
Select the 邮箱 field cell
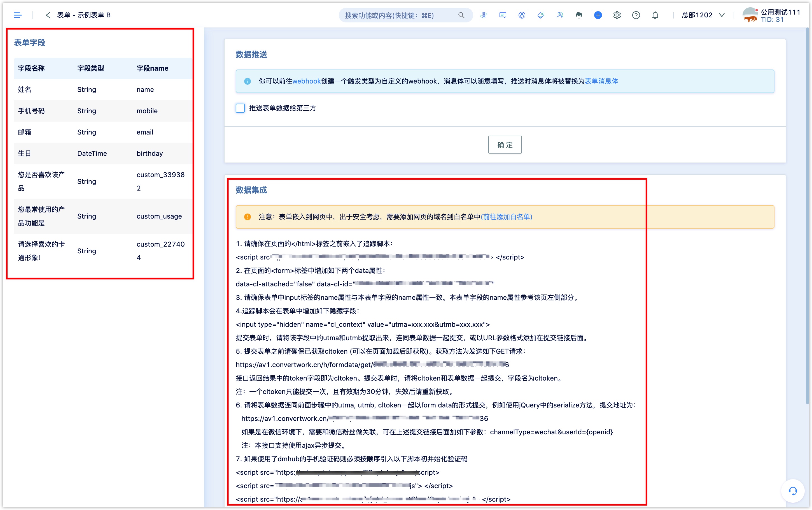25,132
